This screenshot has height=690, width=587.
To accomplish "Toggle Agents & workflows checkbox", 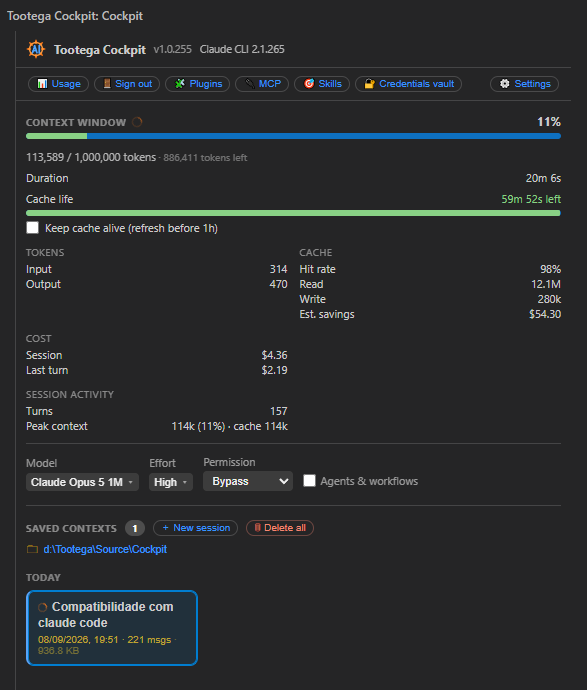I will [309, 481].
